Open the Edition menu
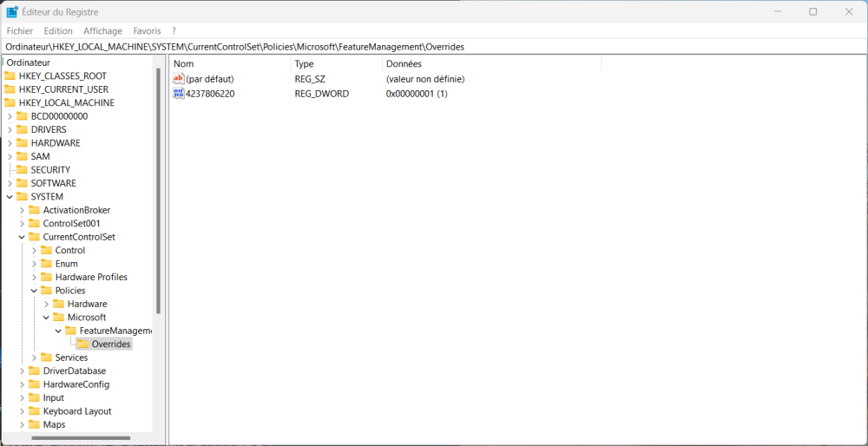Image resolution: width=868 pixels, height=446 pixels. 58,31
